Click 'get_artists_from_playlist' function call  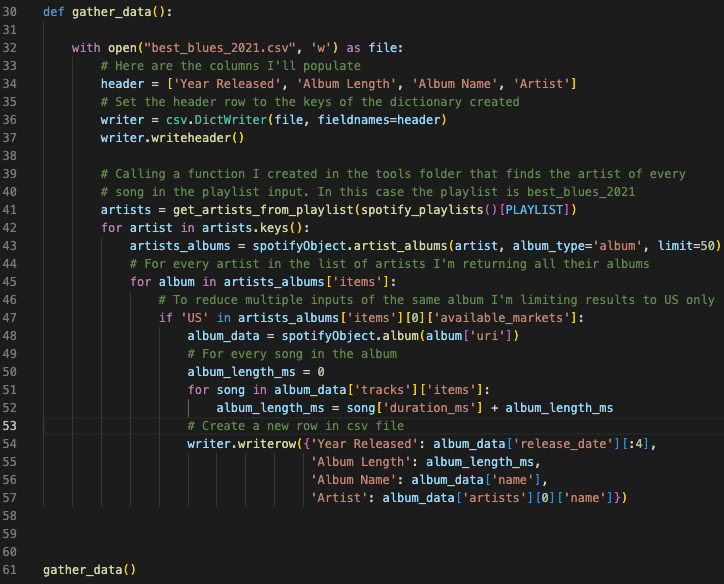tap(263, 210)
